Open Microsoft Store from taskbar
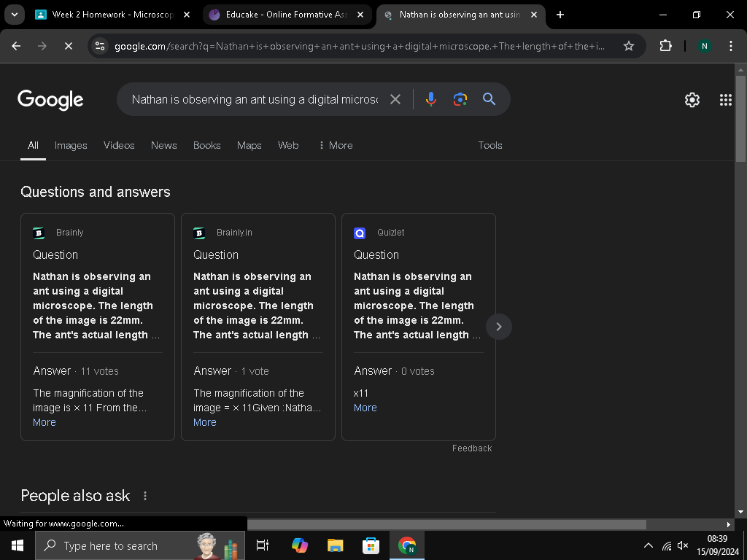 371,545
